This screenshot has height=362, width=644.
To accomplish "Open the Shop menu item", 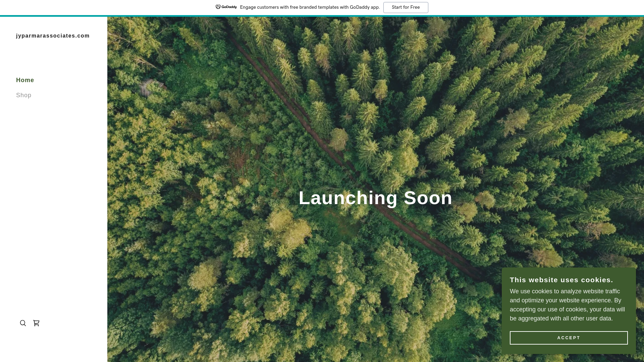I will coord(24,95).
